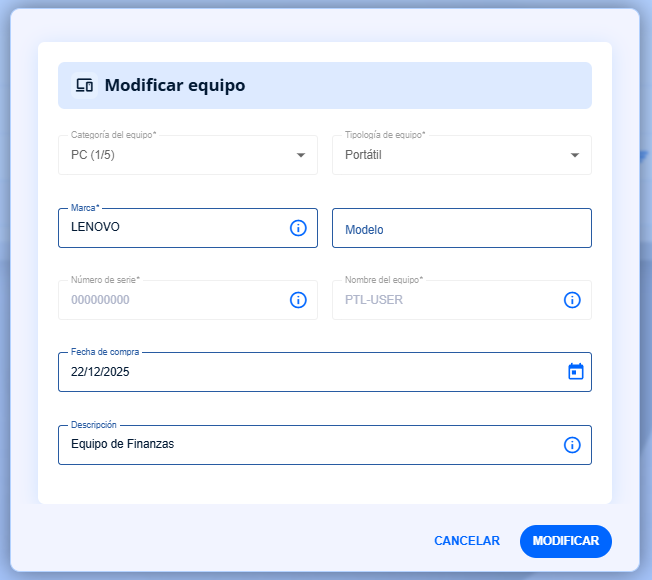Click into the Descripción field
Viewport: 652px width, 580px height.
pos(325,445)
